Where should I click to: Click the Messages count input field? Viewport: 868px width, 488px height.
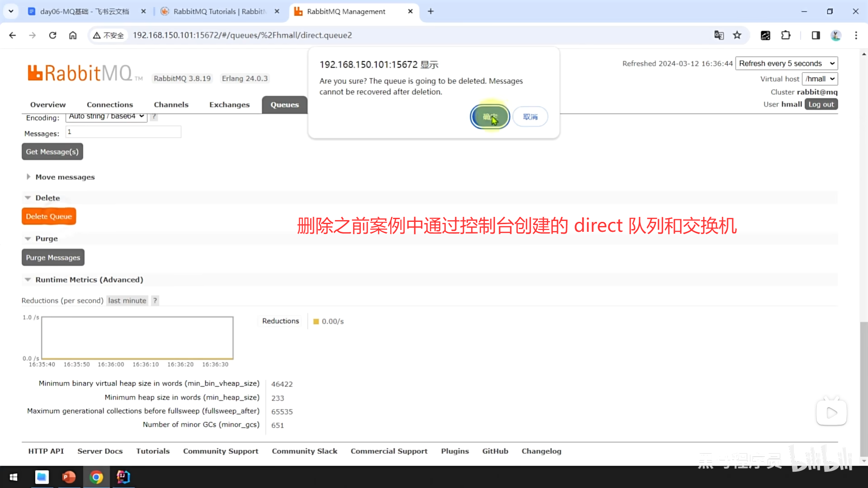[123, 132]
